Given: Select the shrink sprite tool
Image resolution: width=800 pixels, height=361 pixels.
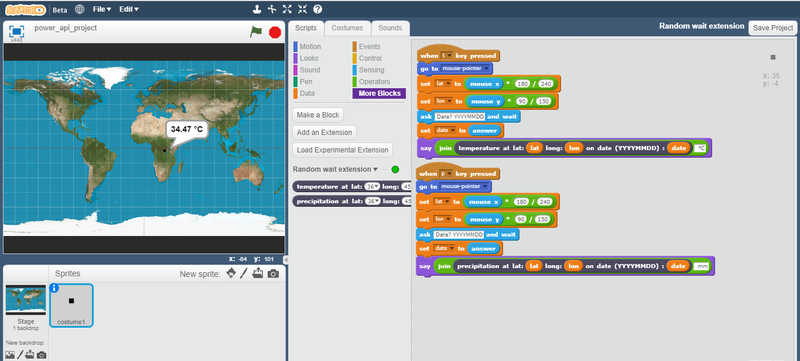Looking at the screenshot, I should (x=302, y=9).
